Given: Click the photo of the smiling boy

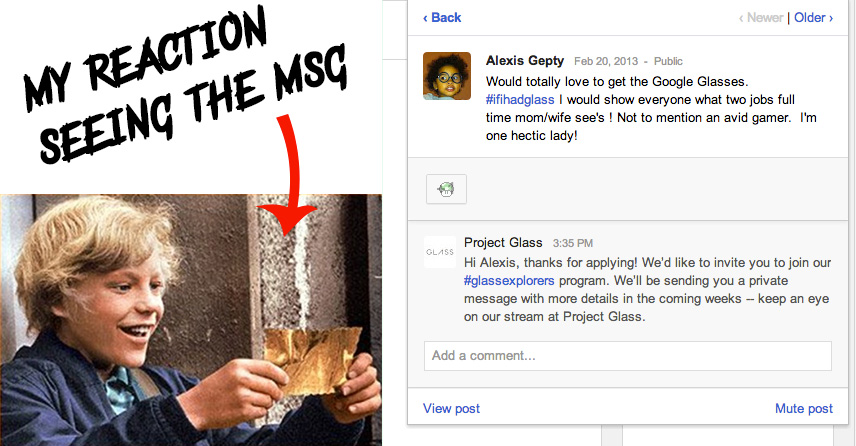Looking at the screenshot, I should (x=191, y=320).
